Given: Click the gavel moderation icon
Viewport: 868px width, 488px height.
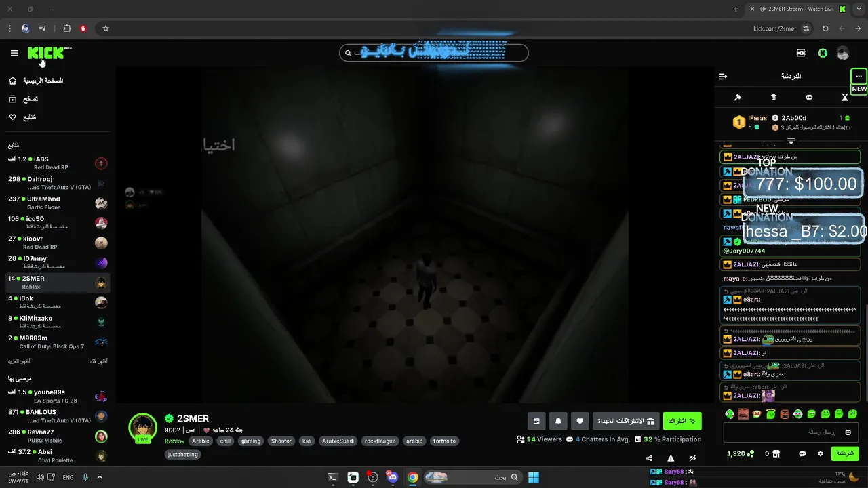Looking at the screenshot, I should coord(738,98).
